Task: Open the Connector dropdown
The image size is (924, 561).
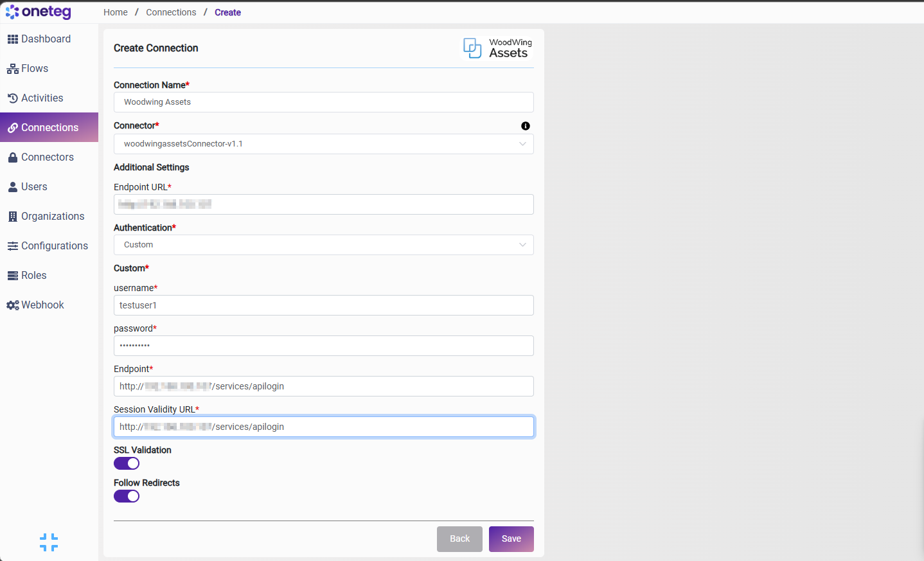Action: click(x=324, y=144)
